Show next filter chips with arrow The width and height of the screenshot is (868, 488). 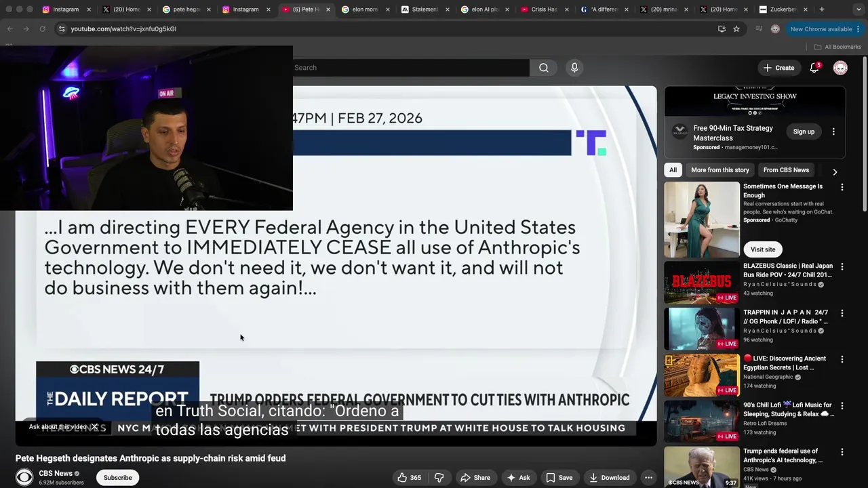point(835,172)
